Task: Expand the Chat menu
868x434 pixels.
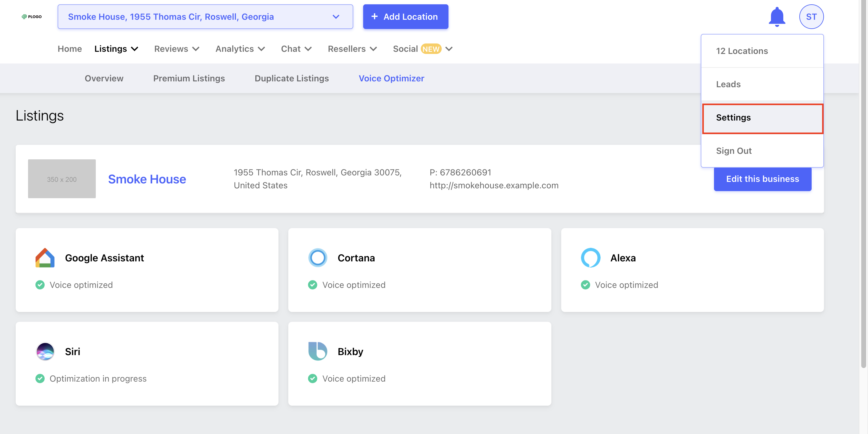Action: pos(297,49)
